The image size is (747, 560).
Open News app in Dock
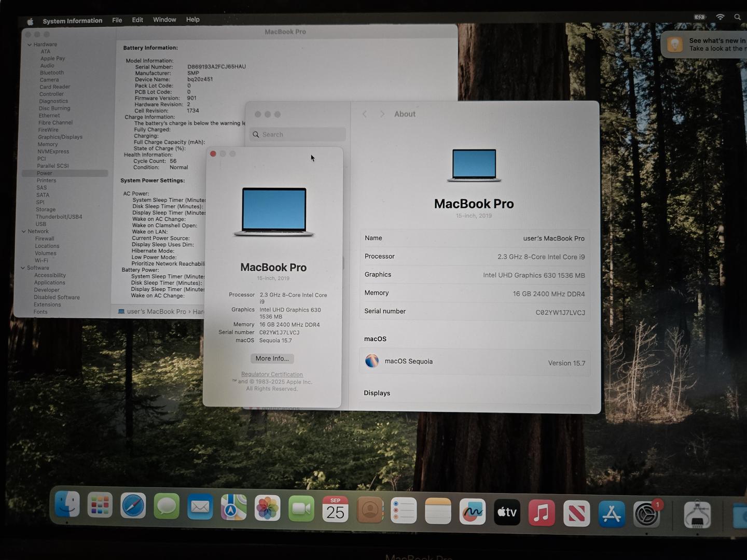tap(577, 514)
